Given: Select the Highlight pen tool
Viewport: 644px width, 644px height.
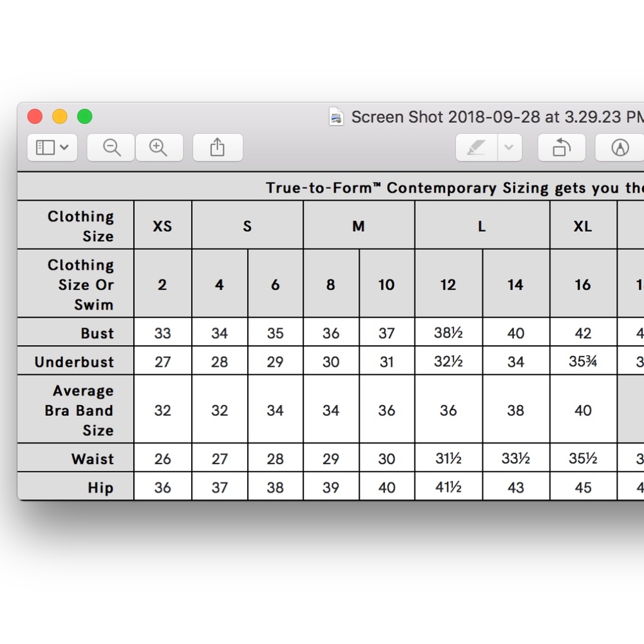Looking at the screenshot, I should pos(477,147).
